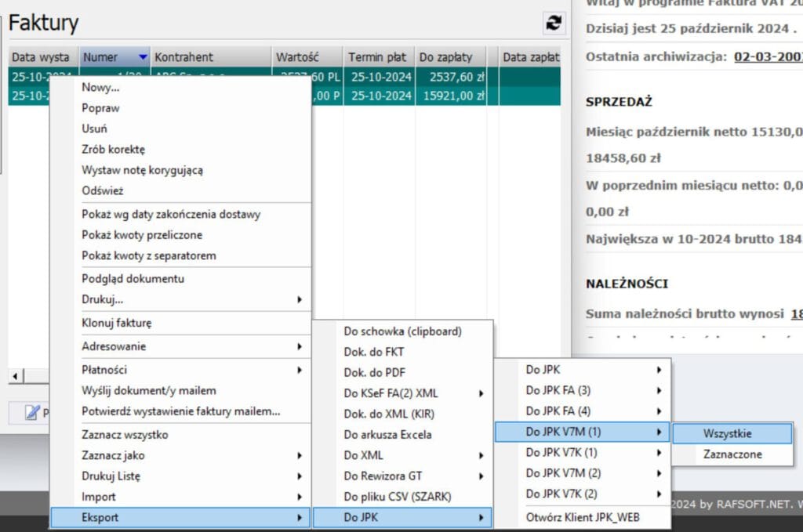Click Nowy... in context menu
Image resolution: width=803 pixels, height=532 pixels.
point(100,88)
